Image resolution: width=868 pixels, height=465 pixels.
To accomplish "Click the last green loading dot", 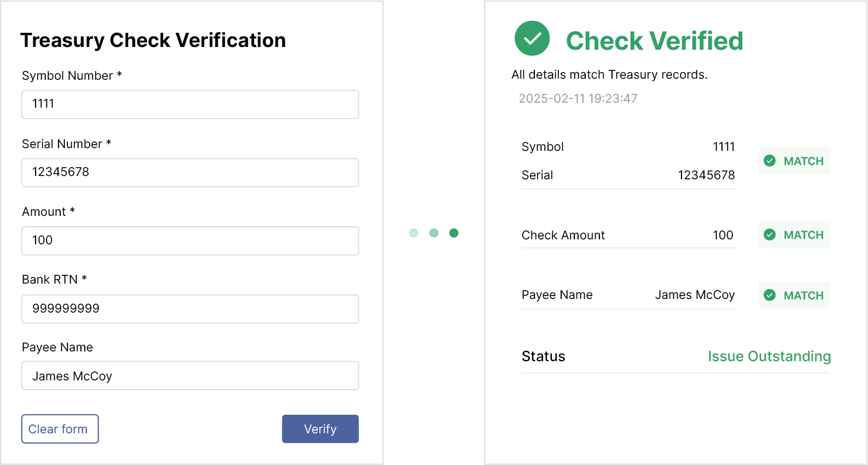I will (x=453, y=233).
